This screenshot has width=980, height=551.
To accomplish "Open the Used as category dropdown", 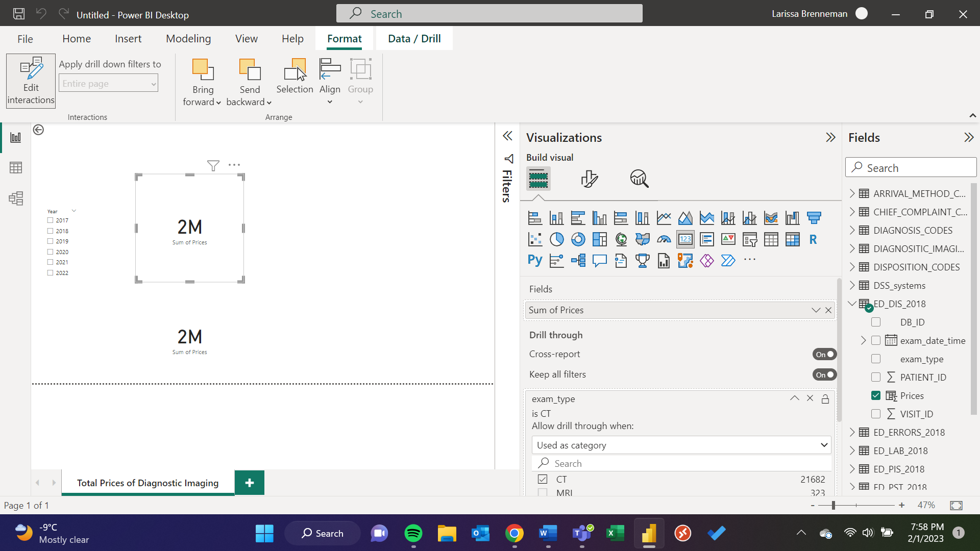I will [x=681, y=445].
